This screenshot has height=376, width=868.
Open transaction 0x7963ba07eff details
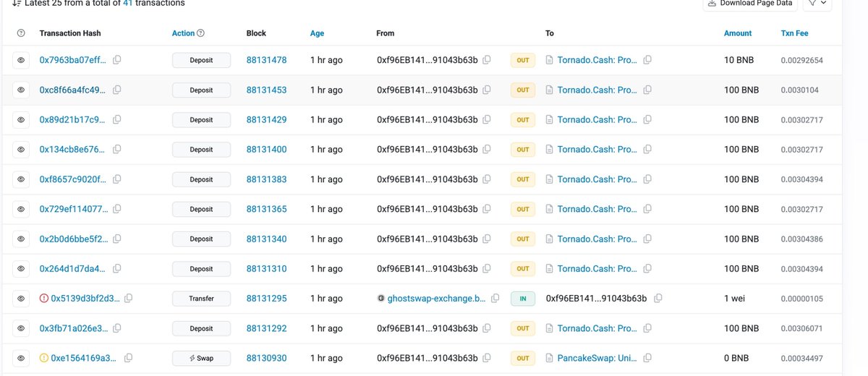(72, 60)
